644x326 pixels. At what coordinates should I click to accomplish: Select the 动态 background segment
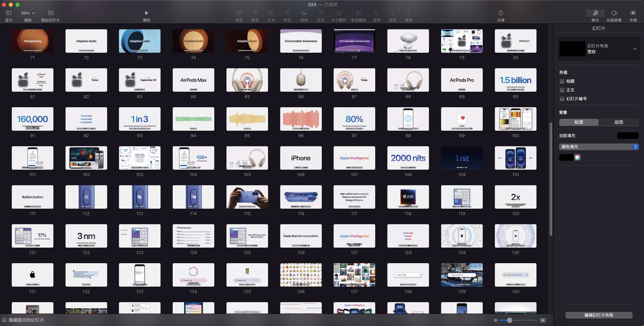pyautogui.click(x=619, y=122)
